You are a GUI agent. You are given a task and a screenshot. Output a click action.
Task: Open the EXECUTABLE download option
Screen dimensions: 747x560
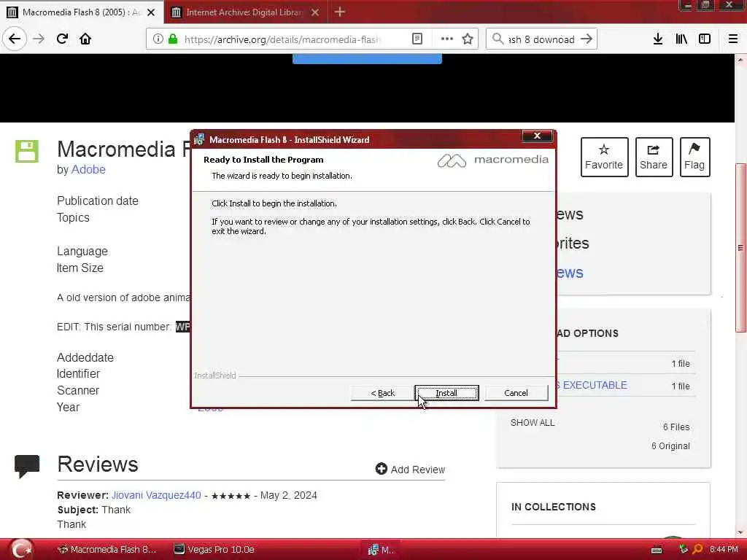pyautogui.click(x=594, y=385)
